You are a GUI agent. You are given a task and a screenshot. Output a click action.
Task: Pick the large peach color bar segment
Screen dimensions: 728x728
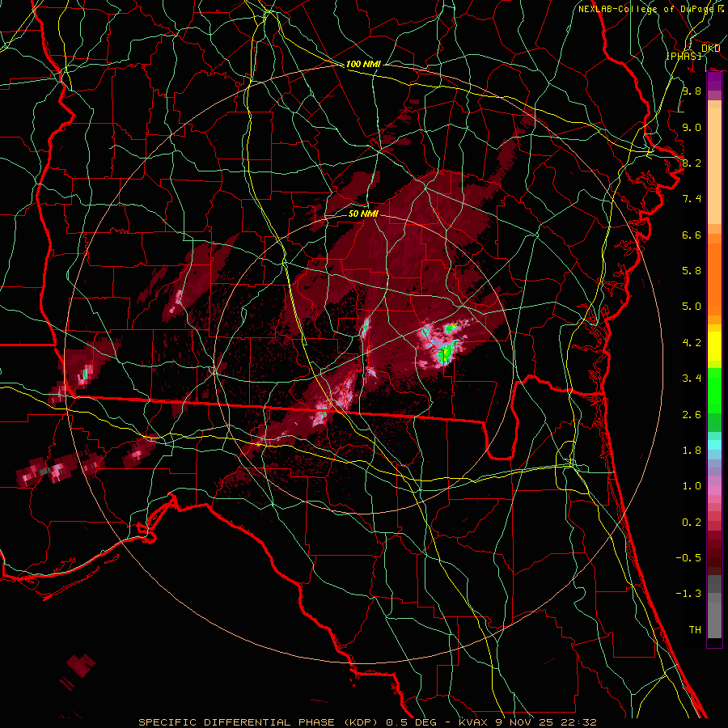pos(714,167)
